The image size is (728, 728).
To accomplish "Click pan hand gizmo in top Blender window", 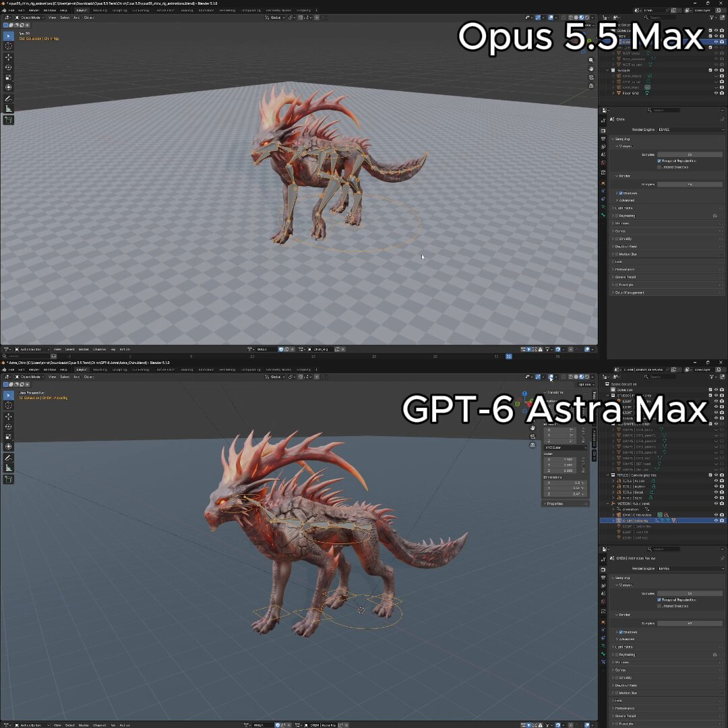I will pos(591,68).
